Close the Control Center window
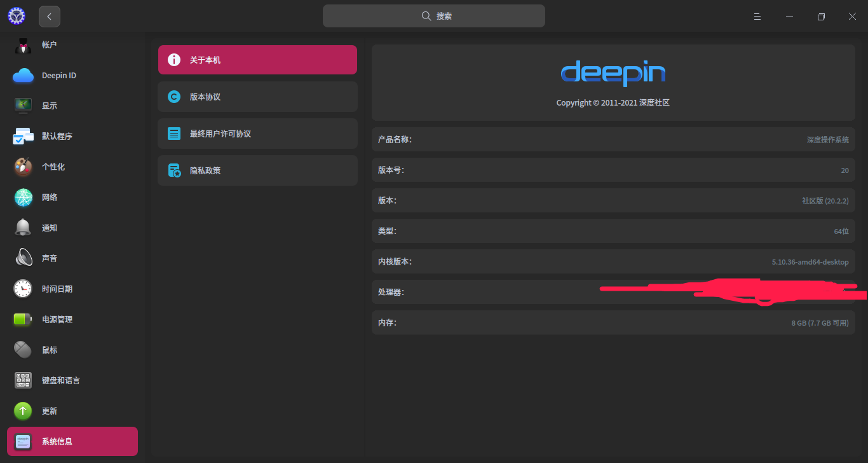This screenshot has height=463, width=868. click(x=853, y=17)
